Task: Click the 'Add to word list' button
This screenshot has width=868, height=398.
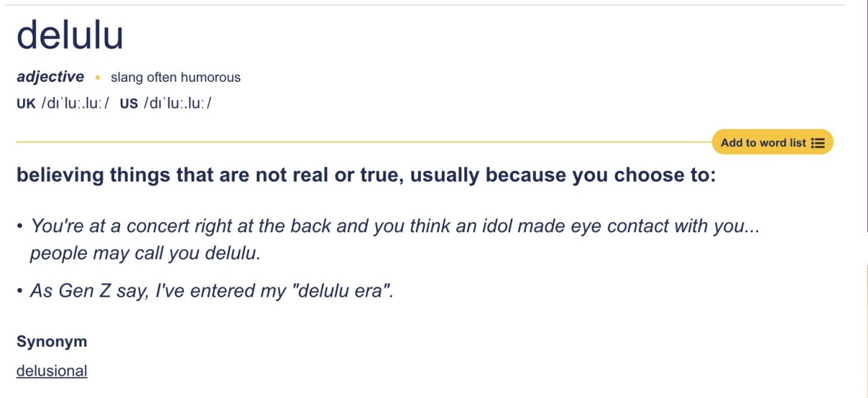Action: 773,143
